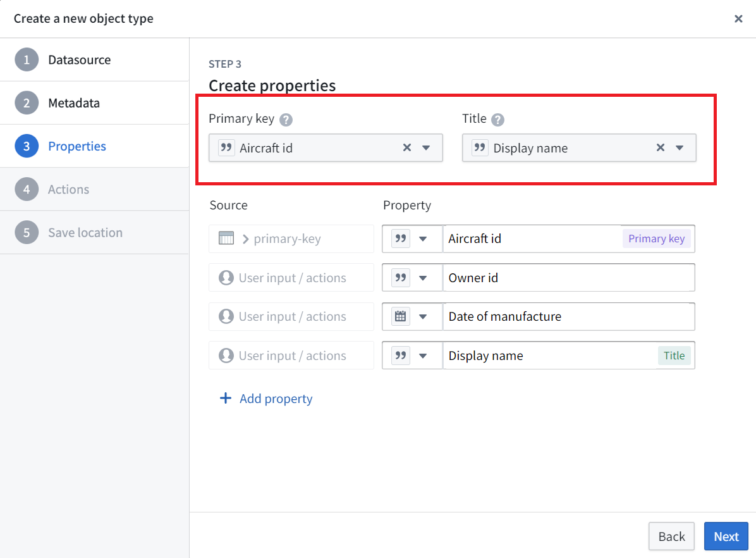The height and width of the screenshot is (558, 756).
Task: Expand the Primary key dropdown arrow
Action: [426, 147]
